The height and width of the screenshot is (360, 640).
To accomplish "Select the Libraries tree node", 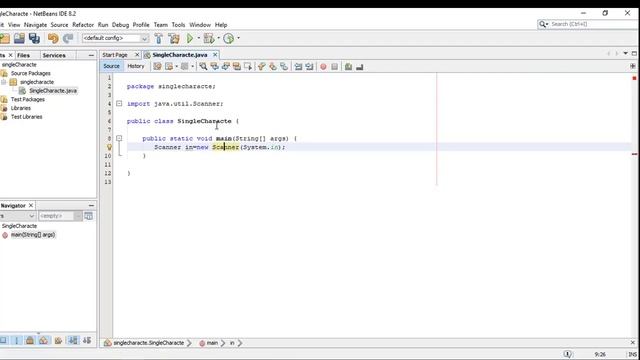I will 21,108.
